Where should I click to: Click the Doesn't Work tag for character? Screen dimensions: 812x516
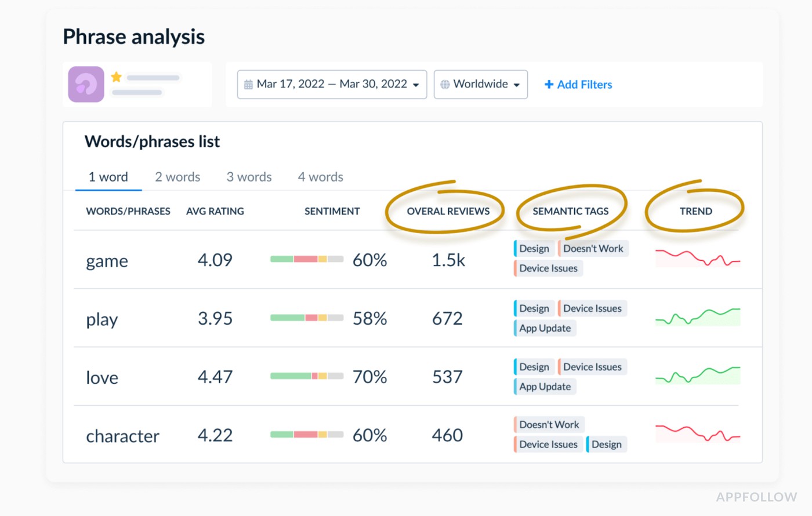pos(548,424)
